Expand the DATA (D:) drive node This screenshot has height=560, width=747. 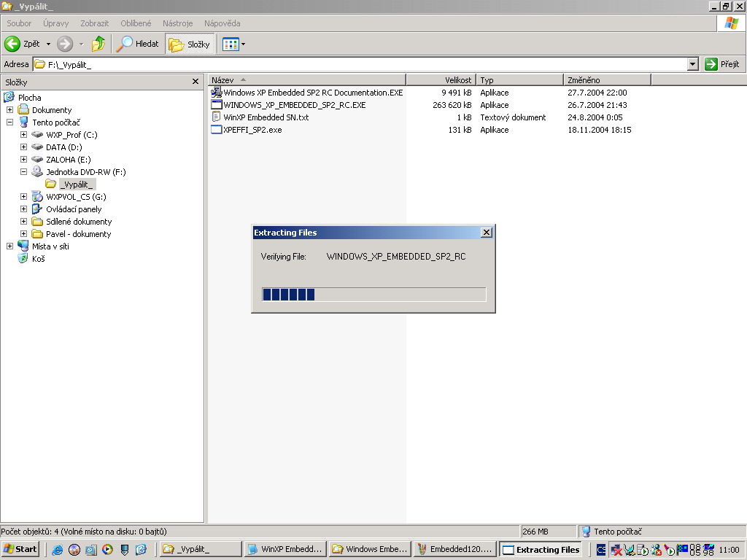[x=23, y=147]
